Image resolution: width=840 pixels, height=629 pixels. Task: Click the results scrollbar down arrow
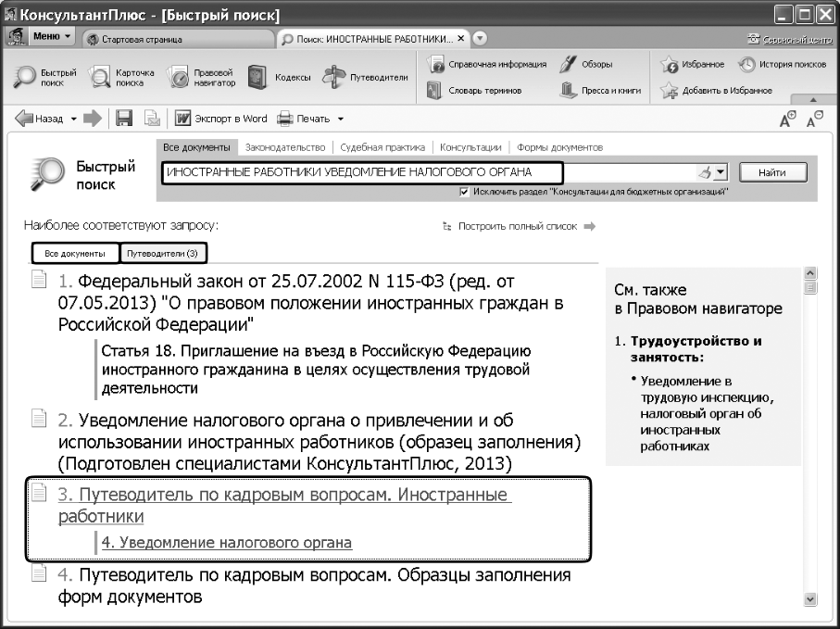click(x=810, y=599)
